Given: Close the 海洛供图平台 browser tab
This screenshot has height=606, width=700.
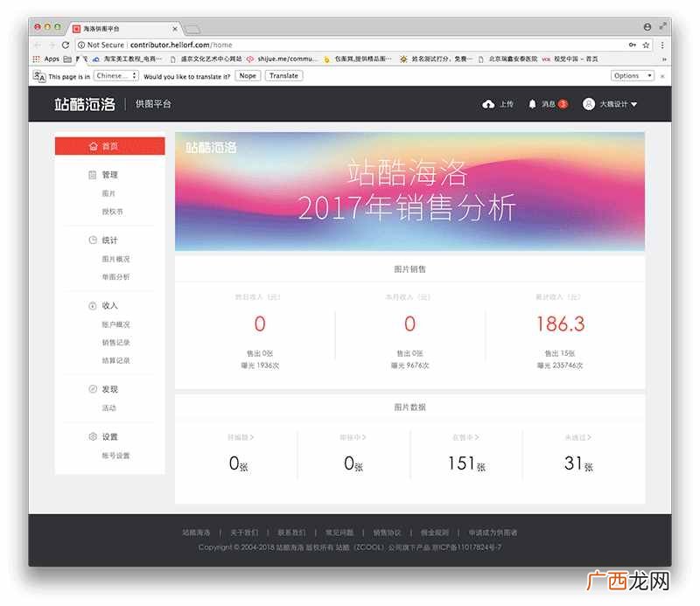Looking at the screenshot, I should coord(174,29).
